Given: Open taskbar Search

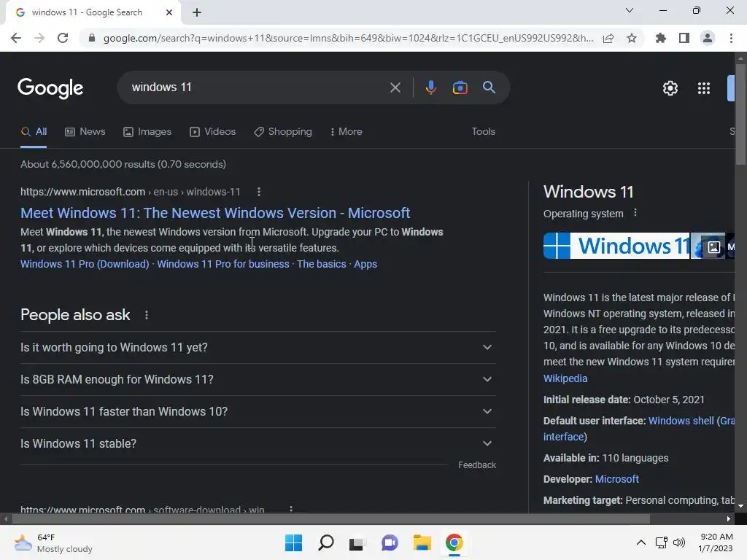Looking at the screenshot, I should coord(326,542).
